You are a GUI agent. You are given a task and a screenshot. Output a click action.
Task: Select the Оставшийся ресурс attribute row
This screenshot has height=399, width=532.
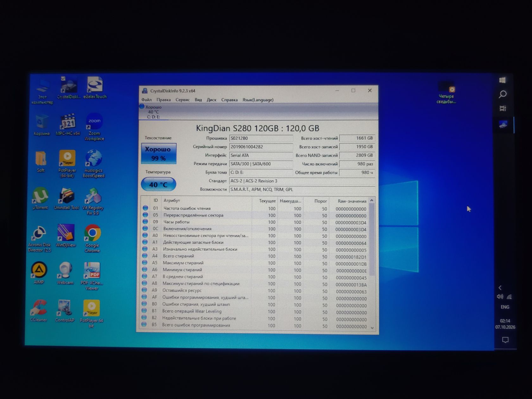click(255, 291)
